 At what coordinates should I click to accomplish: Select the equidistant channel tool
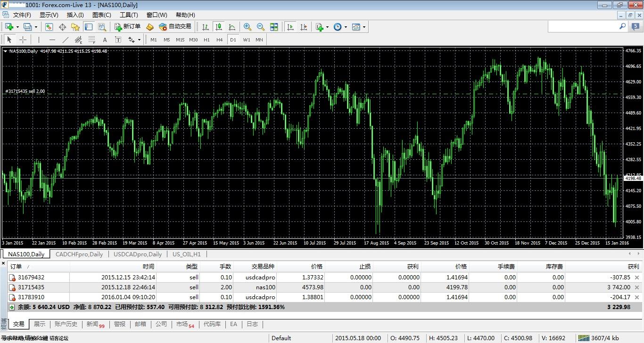(78, 40)
